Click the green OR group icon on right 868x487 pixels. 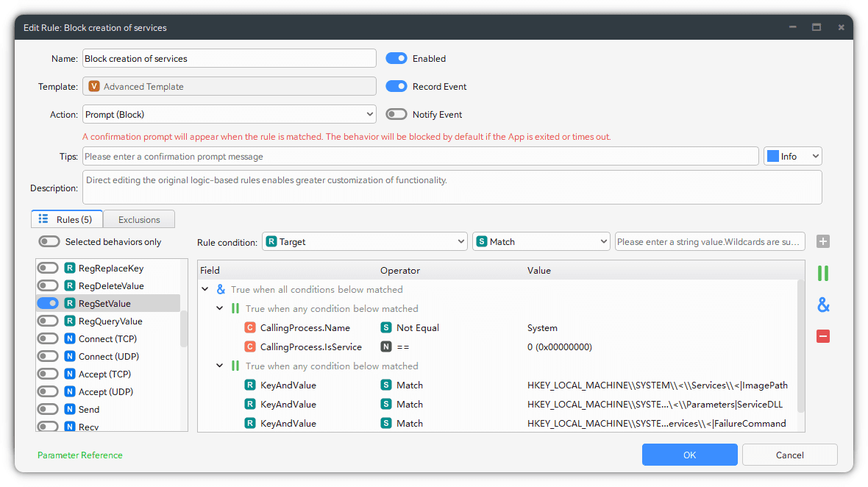tap(823, 274)
